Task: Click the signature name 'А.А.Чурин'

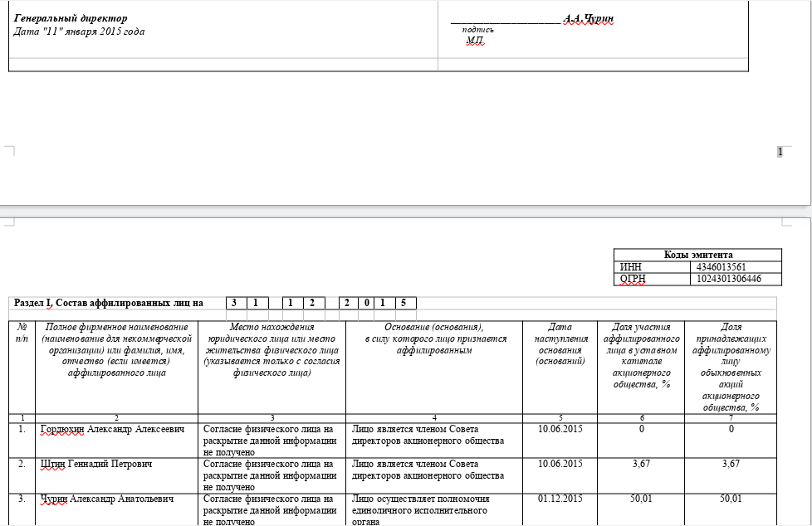Action: pos(589,18)
